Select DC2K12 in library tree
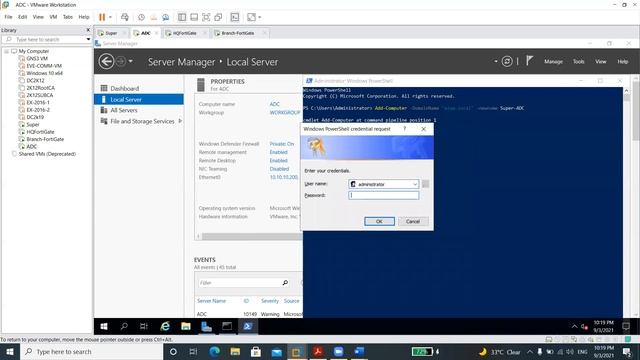640x360 pixels. [35, 80]
